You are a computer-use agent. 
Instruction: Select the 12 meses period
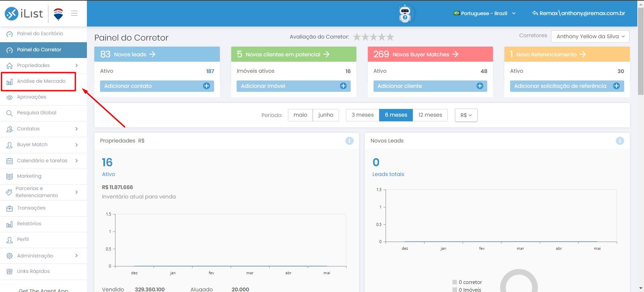(x=430, y=115)
